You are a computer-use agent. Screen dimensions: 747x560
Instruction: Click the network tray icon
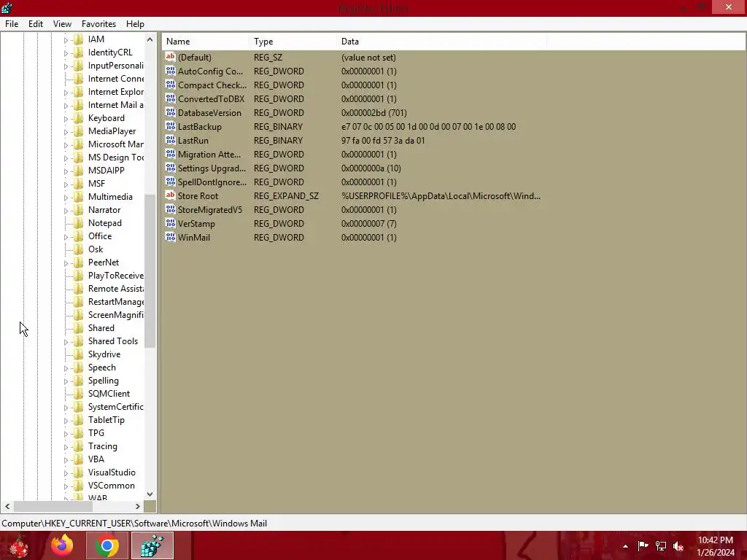pyautogui.click(x=661, y=546)
